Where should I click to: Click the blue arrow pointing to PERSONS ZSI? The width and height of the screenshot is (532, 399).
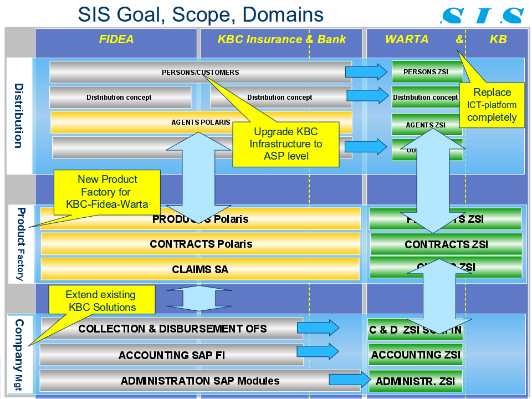(x=366, y=71)
